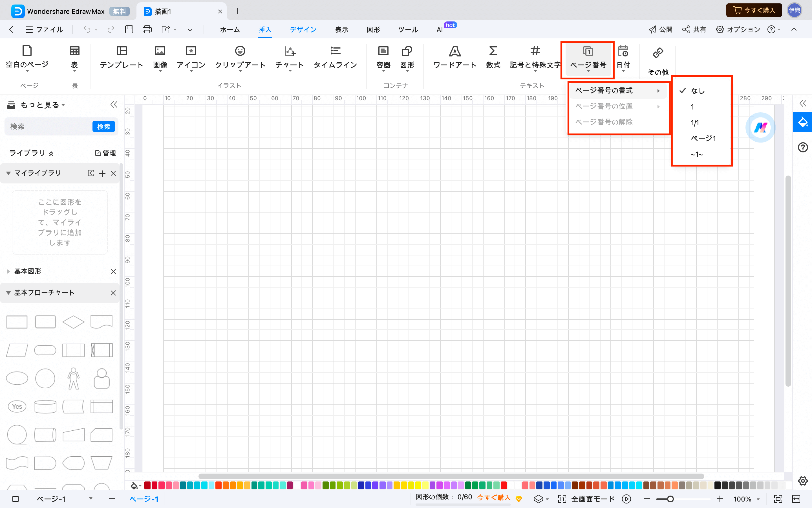Screen dimensions: 812x508
Task: Enter 全画面モード full screen
Action: click(586, 499)
